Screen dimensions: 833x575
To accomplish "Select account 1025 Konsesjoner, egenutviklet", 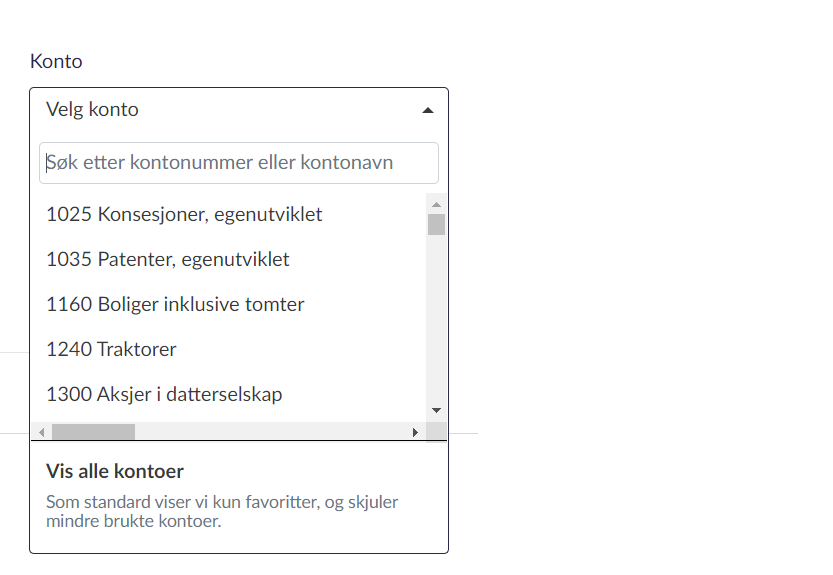I will click(184, 214).
